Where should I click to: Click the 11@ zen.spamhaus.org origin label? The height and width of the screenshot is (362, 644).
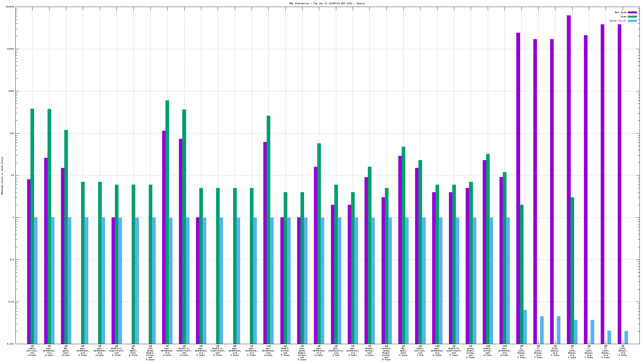point(268,351)
